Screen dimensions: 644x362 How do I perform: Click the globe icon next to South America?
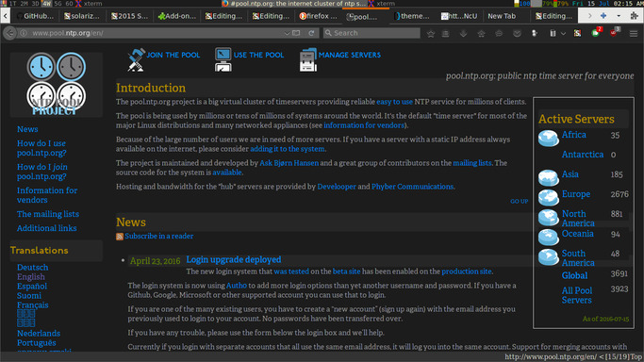549,257
